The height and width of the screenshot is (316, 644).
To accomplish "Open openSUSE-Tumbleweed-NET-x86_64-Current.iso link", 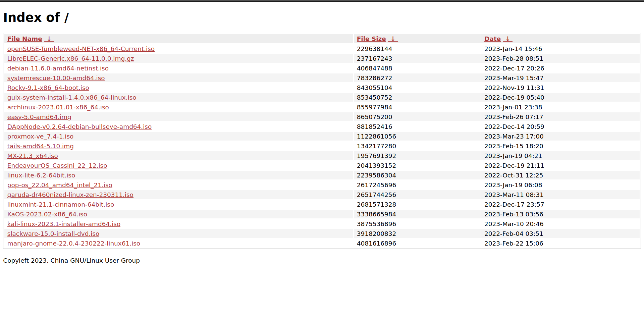I will pyautogui.click(x=81, y=49).
